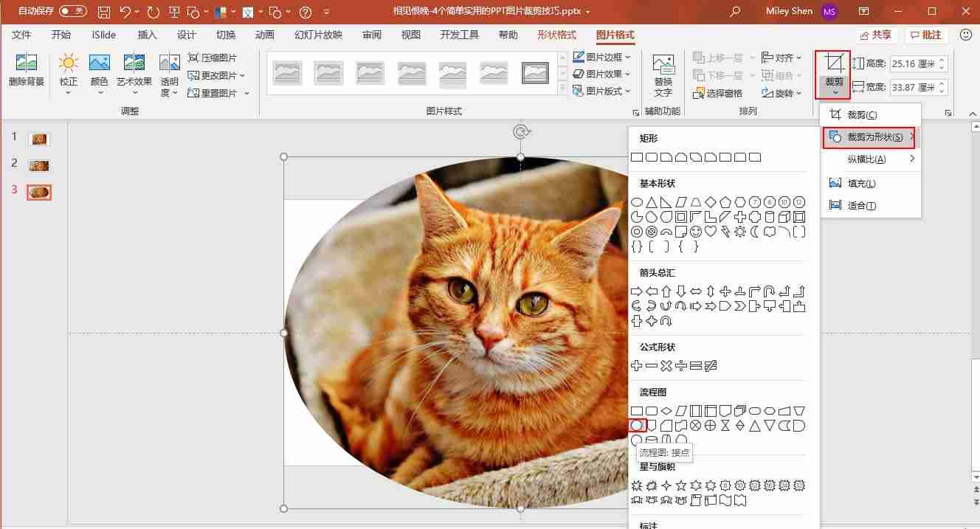Select the moon shape
Image resolution: width=980 pixels, height=529 pixels.
[755, 232]
